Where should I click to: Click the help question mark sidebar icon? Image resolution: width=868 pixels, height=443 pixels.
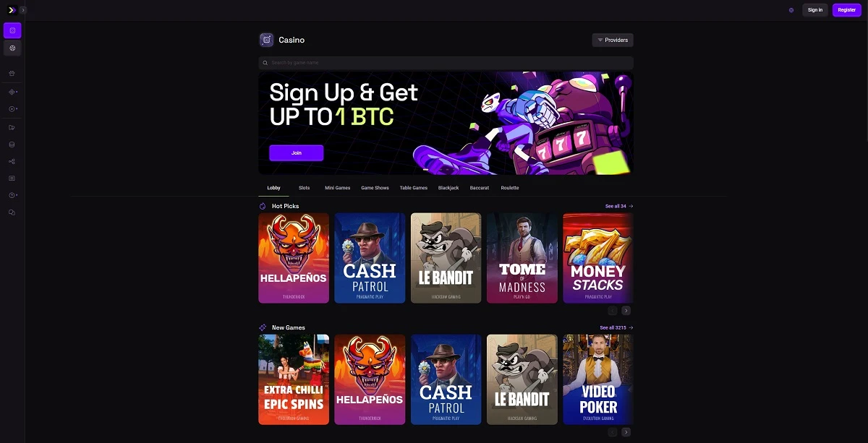[12, 195]
